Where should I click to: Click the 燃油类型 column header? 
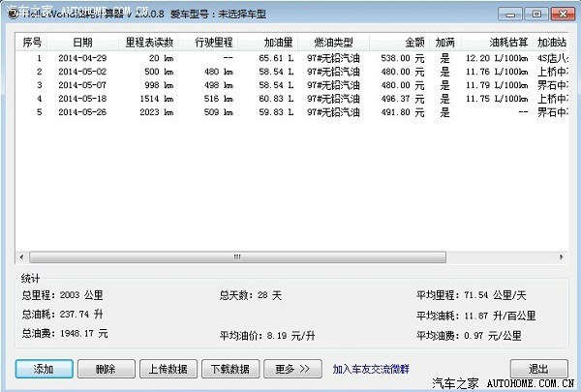click(333, 44)
